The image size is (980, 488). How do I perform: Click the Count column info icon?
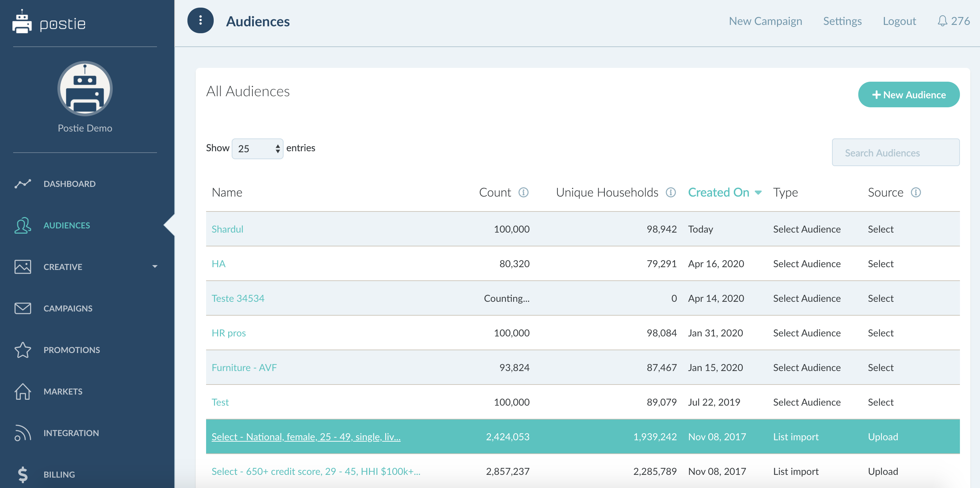(x=524, y=193)
